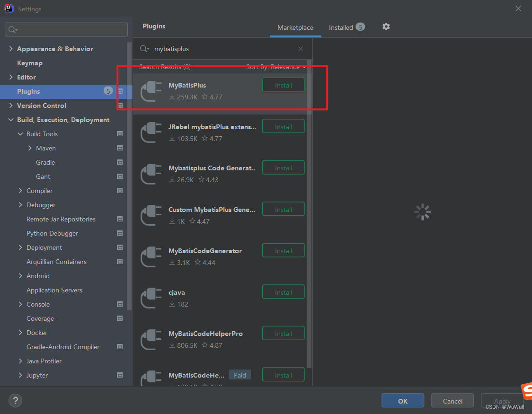Open Python Debugger settings
This screenshot has width=532, height=414.
[x=52, y=233]
